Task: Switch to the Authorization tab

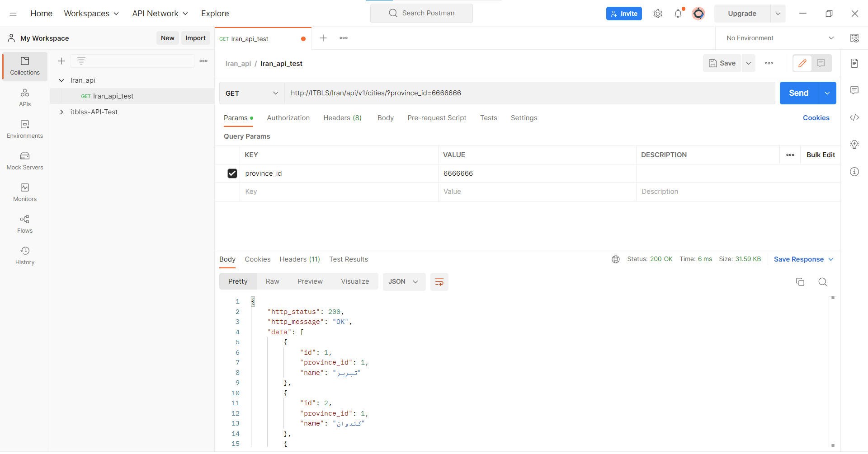Action: click(288, 118)
